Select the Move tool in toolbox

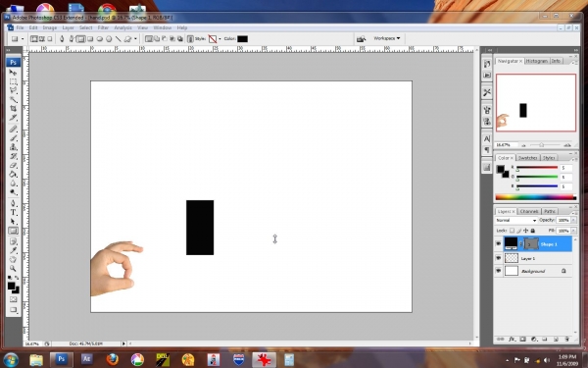[x=13, y=72]
